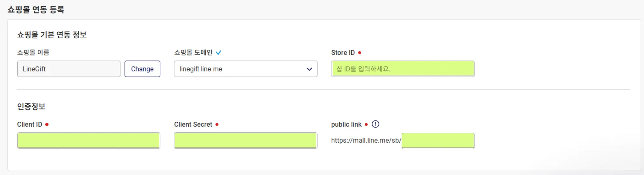Click into the Client ID field

[x=89, y=141]
